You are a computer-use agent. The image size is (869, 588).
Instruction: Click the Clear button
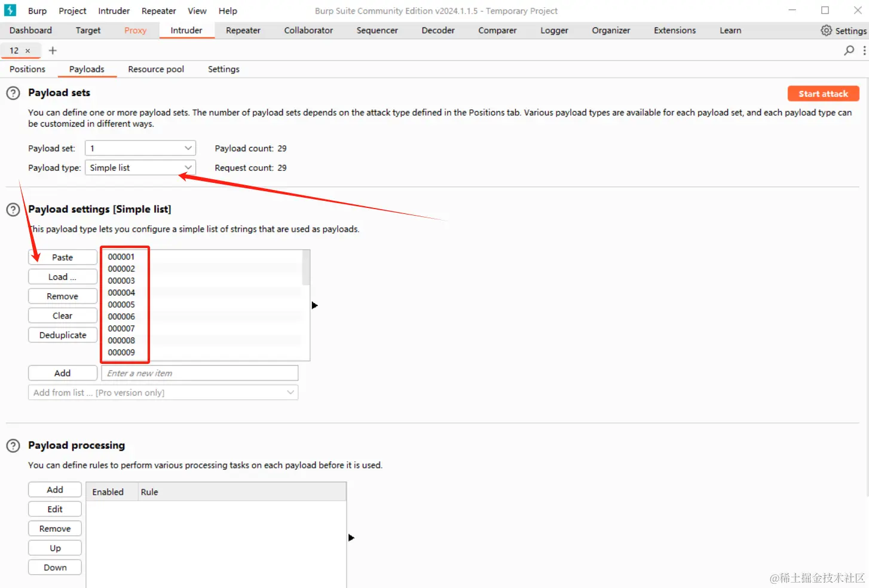(x=63, y=316)
